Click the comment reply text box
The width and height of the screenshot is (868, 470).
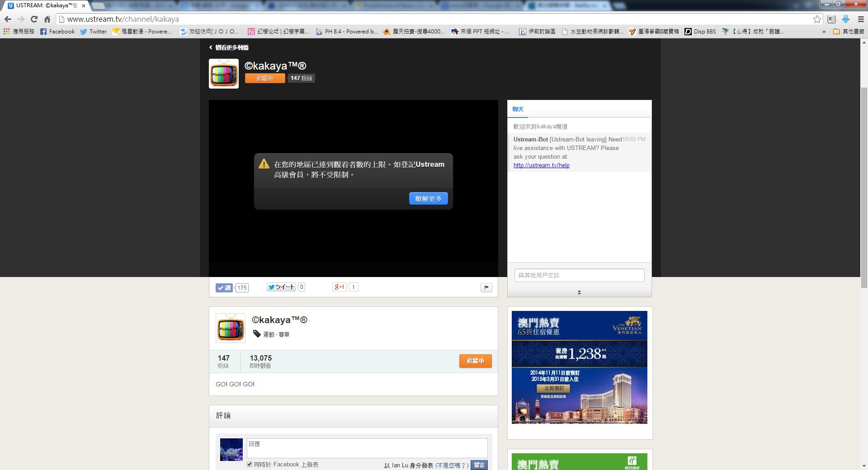(367, 448)
